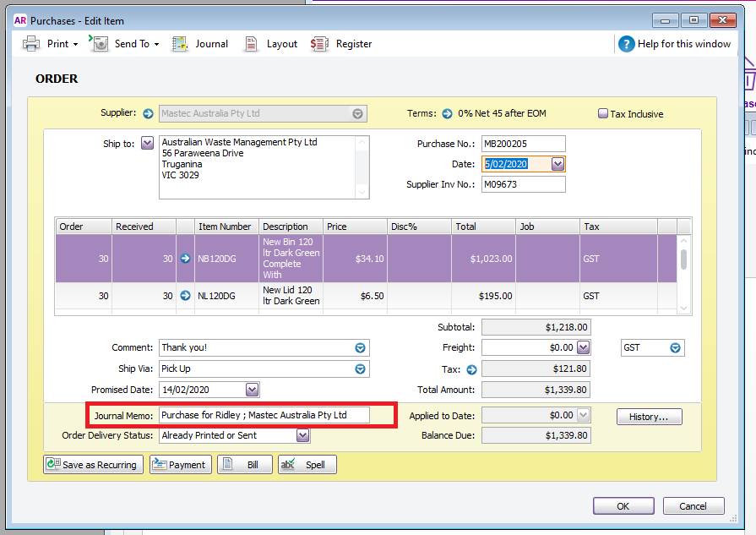This screenshot has height=535, width=756.
Task: Click the History button
Action: (649, 417)
